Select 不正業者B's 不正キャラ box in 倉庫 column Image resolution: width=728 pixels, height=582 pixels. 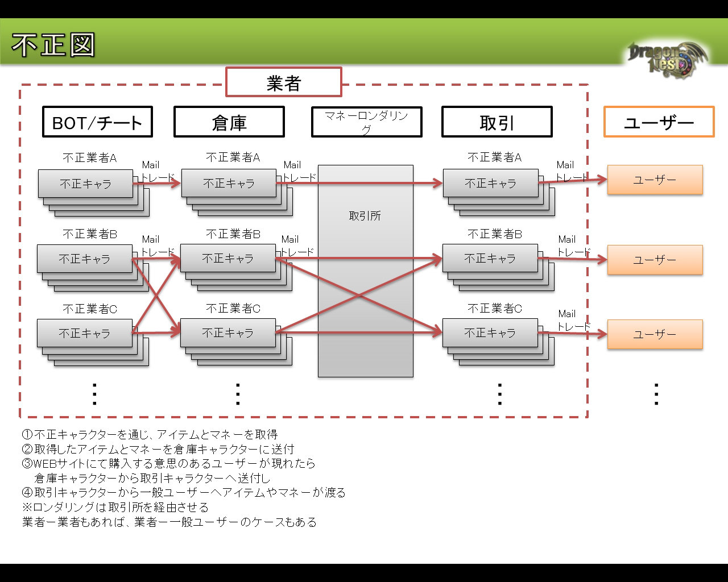pyautogui.click(x=227, y=259)
